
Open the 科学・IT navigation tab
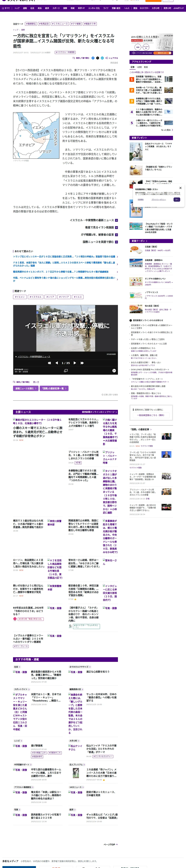click(x=81, y=8)
